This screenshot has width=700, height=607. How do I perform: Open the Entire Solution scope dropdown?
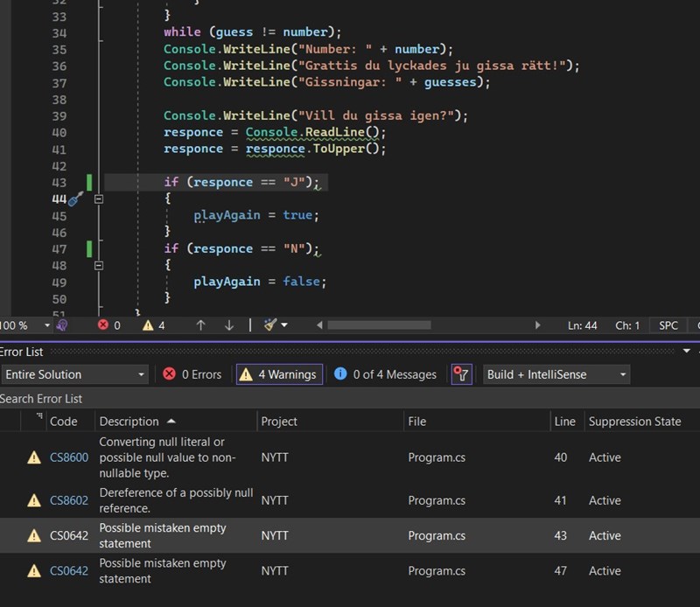pos(74,374)
